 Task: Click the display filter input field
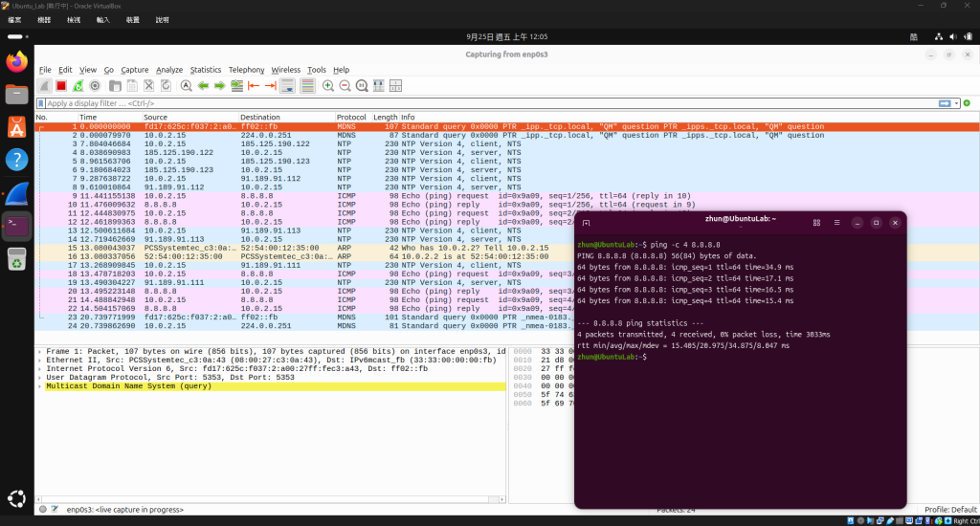491,103
